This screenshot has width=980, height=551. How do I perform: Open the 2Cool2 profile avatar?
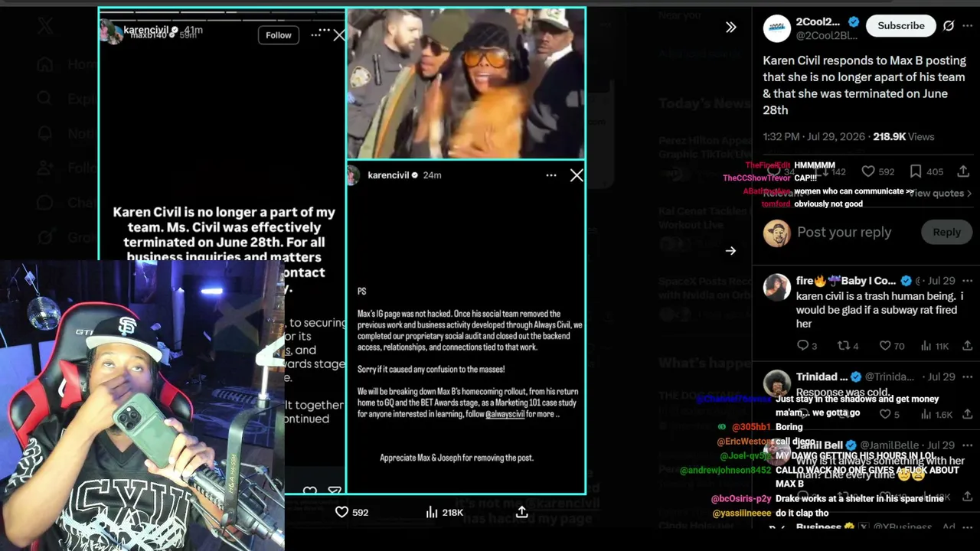click(x=777, y=28)
